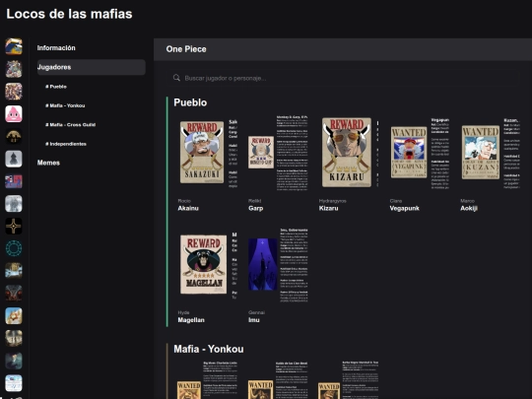Click the Hyde player label above Magellan
Screen dimensions: 532x399
click(x=183, y=312)
